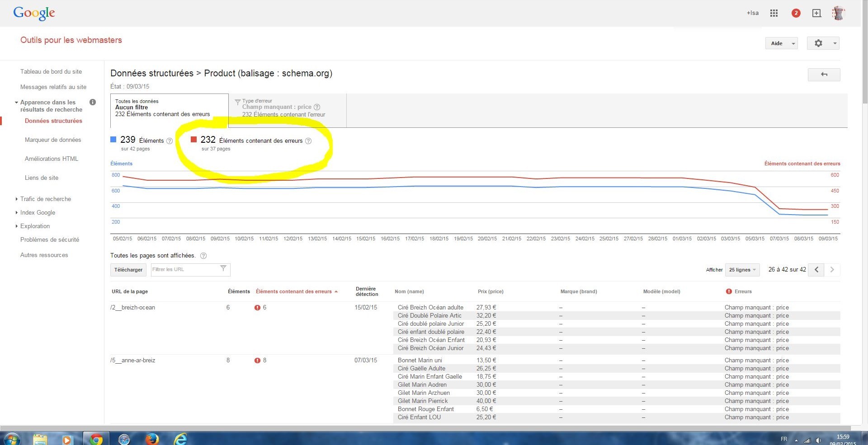The image size is (868, 445).
Task: Open Marqueur de données
Action: tap(53, 140)
